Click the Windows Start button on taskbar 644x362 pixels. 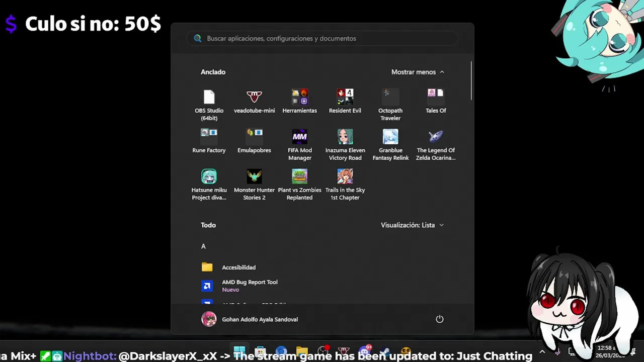[239, 351]
